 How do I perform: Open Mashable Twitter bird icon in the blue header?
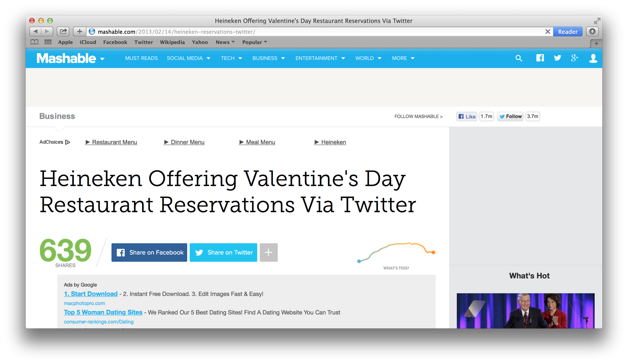click(557, 58)
